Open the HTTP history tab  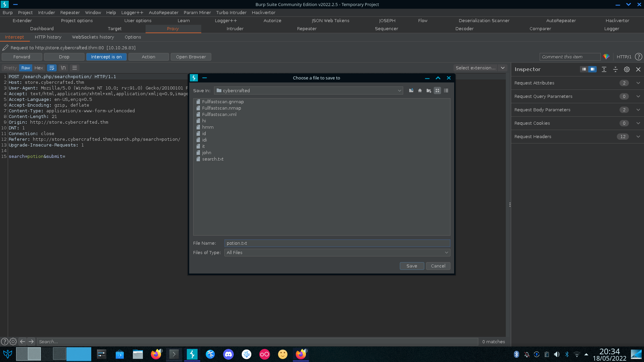click(48, 37)
